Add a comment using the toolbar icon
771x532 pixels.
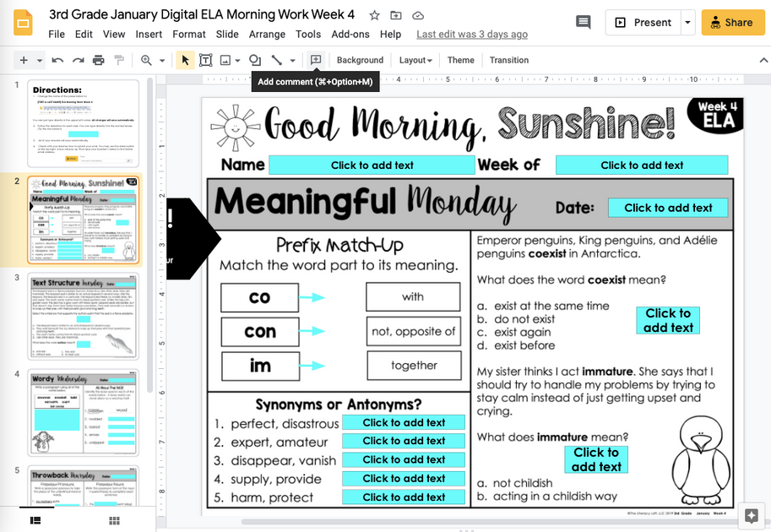point(315,60)
